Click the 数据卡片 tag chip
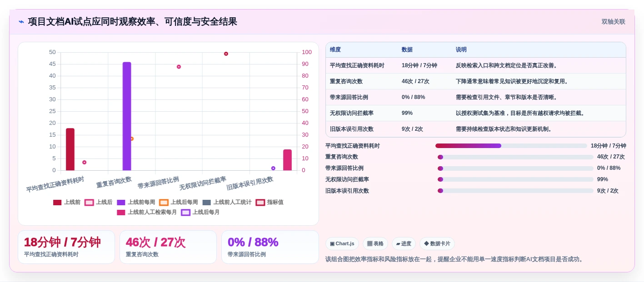 437,244
